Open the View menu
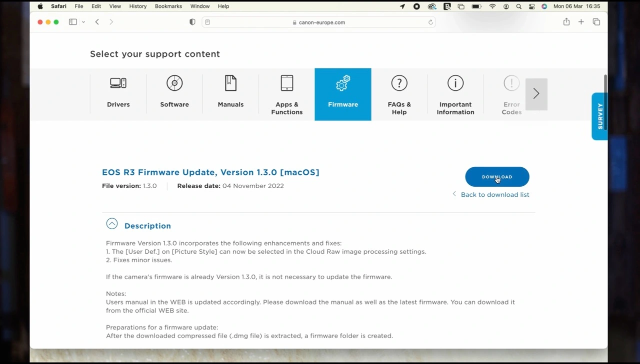 pyautogui.click(x=115, y=6)
